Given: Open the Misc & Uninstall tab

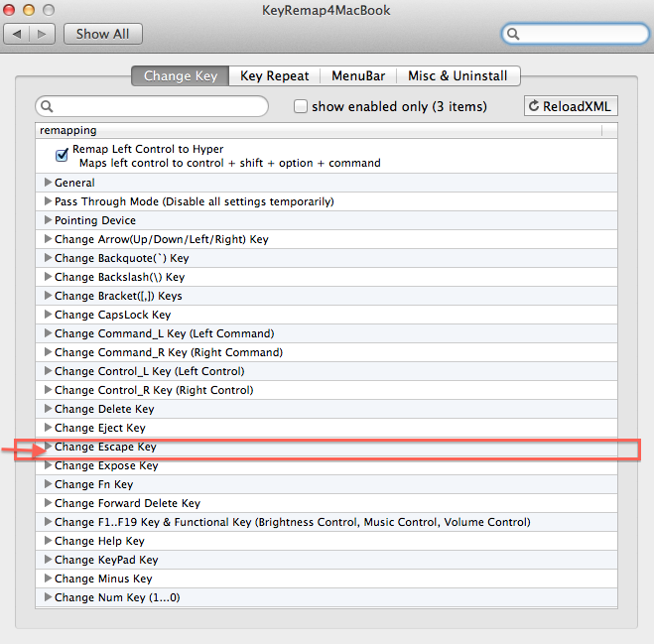Looking at the screenshot, I should click(458, 75).
